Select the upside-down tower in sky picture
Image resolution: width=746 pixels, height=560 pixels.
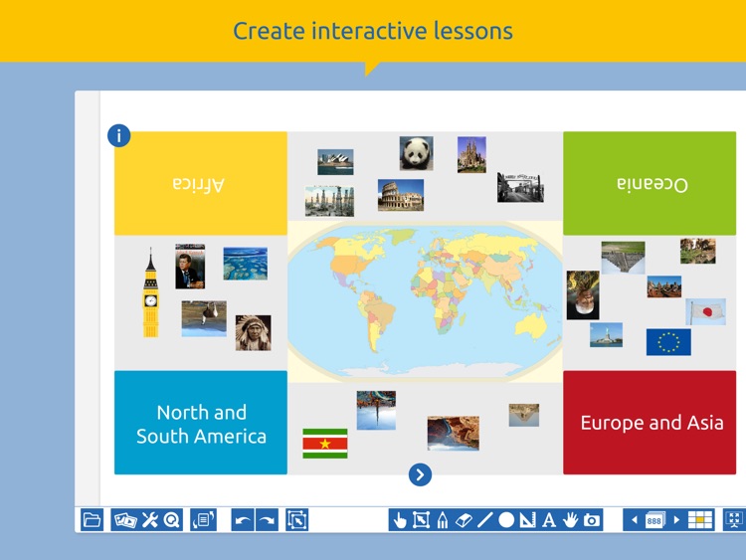376,410
